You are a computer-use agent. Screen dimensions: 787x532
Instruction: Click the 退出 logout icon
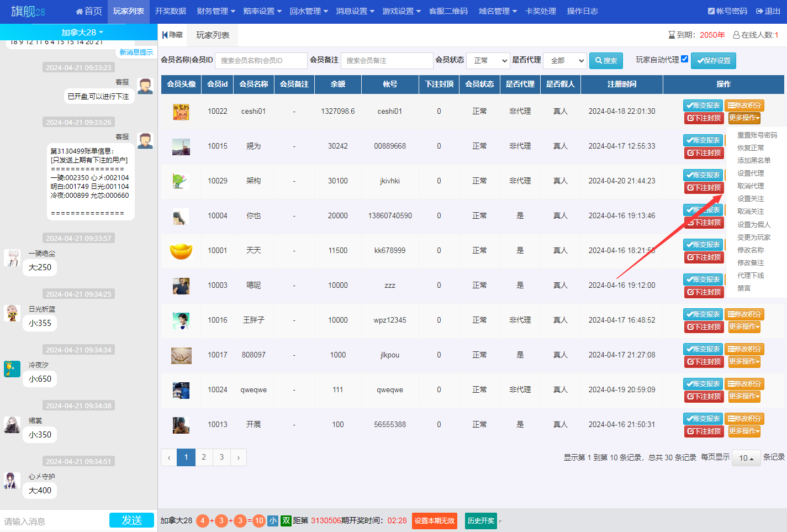(x=759, y=11)
